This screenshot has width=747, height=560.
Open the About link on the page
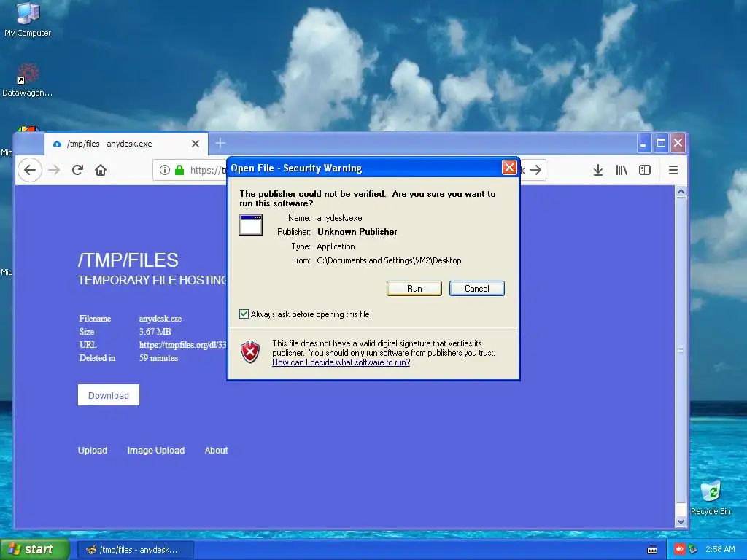click(x=216, y=451)
